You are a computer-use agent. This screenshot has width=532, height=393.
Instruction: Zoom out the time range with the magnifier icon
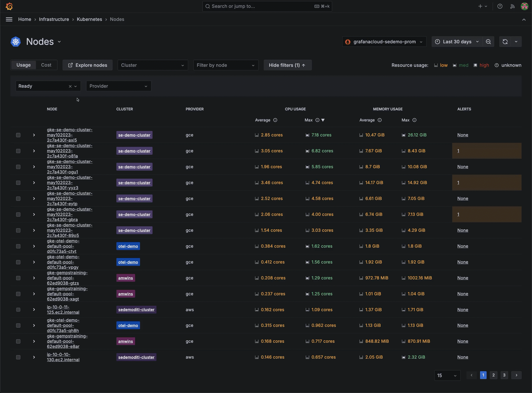(489, 41)
